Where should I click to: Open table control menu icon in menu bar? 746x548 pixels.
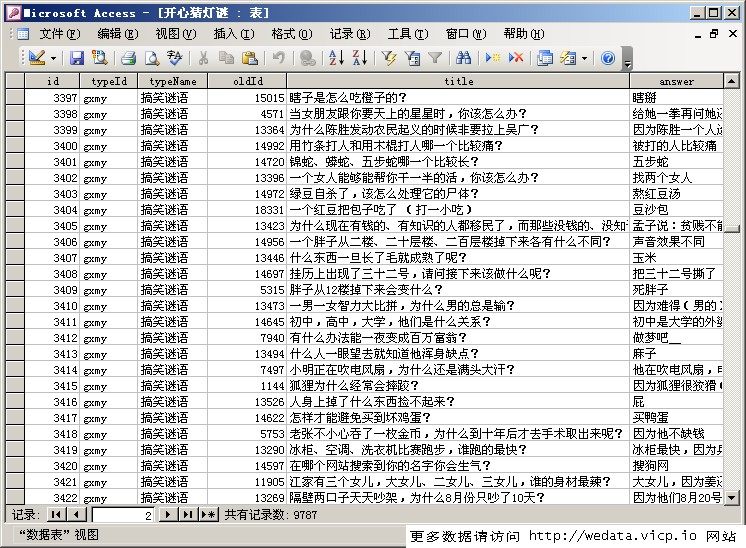click(x=22, y=34)
